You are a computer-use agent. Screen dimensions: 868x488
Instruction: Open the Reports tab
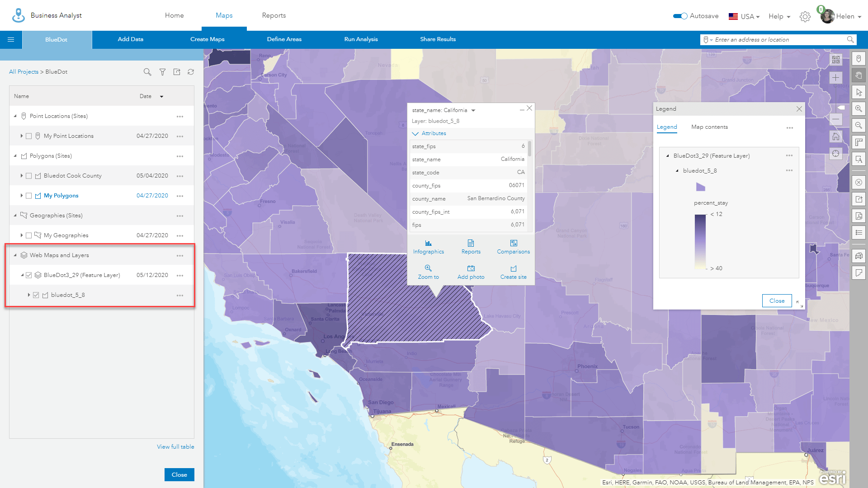pyautogui.click(x=274, y=15)
